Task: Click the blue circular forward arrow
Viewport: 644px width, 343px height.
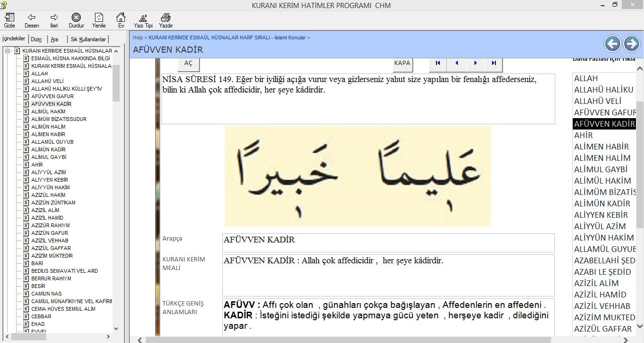Action: [x=632, y=43]
